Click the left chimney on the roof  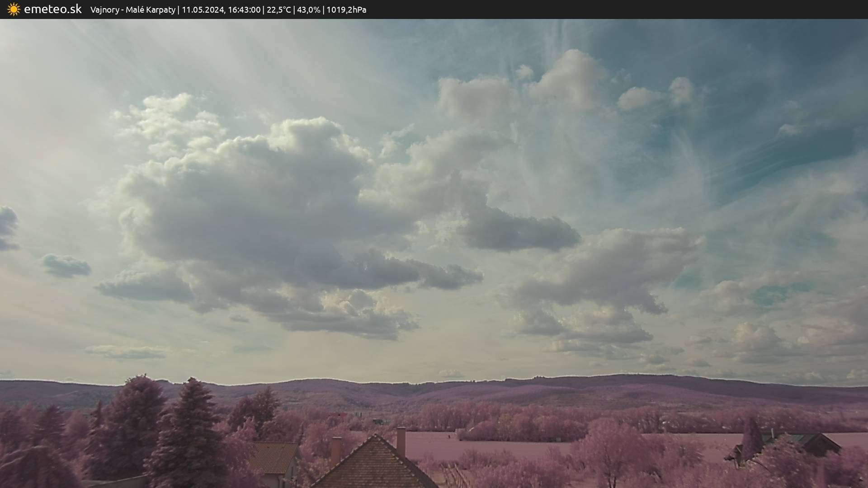336,450
